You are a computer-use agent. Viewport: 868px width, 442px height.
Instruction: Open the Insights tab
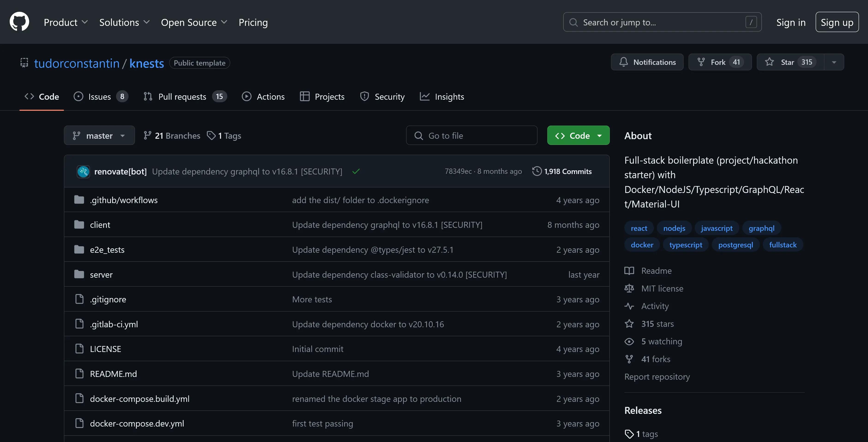(x=442, y=97)
